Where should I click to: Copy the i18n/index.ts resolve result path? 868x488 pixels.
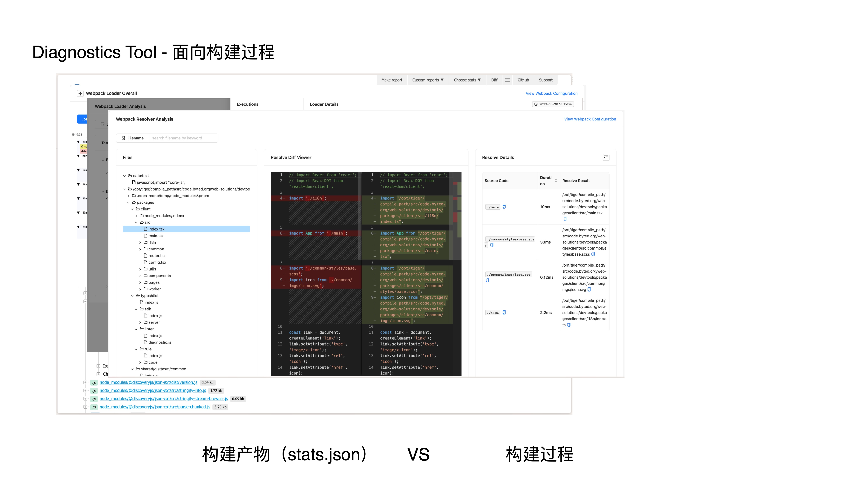point(569,325)
